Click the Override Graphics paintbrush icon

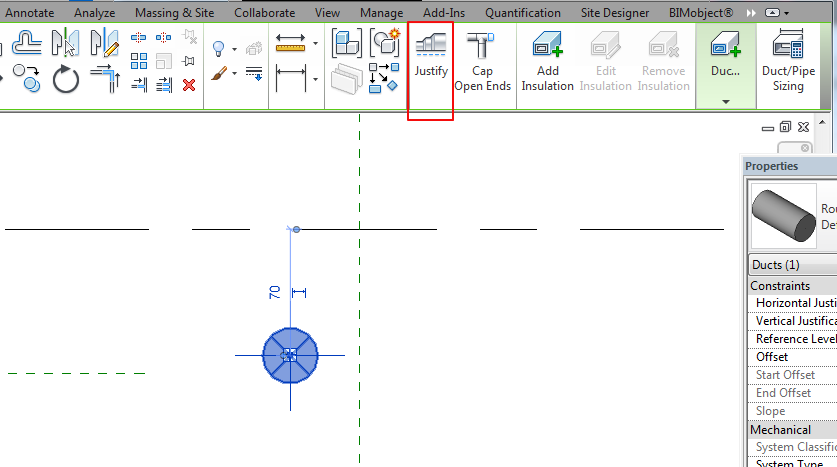pos(219,73)
